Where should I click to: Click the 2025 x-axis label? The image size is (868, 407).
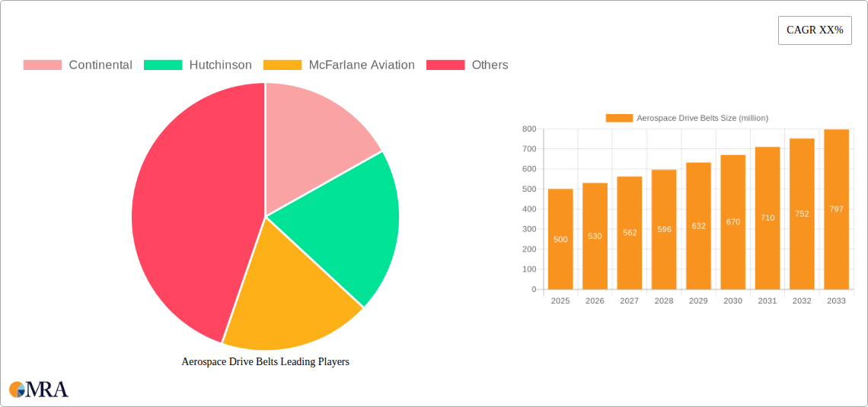(560, 301)
